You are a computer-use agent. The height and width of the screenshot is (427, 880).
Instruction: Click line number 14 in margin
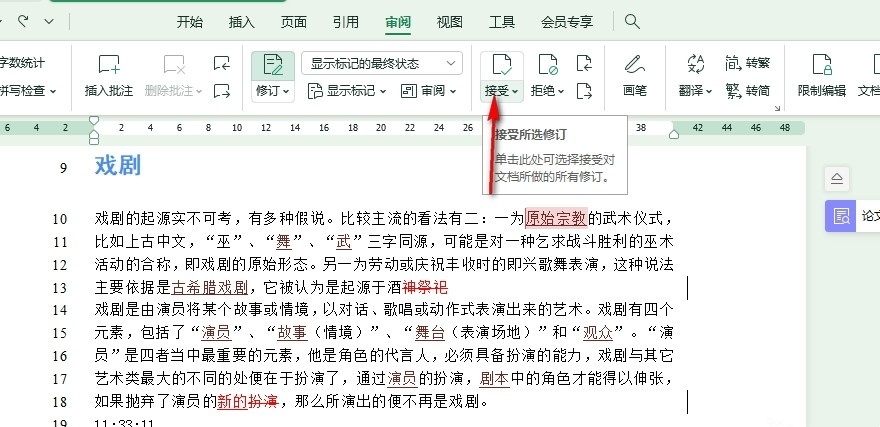coord(60,310)
